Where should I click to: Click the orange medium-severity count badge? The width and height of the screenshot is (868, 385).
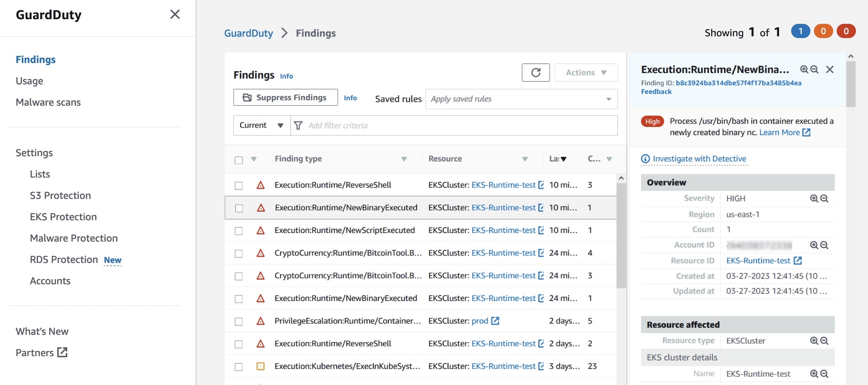point(823,31)
